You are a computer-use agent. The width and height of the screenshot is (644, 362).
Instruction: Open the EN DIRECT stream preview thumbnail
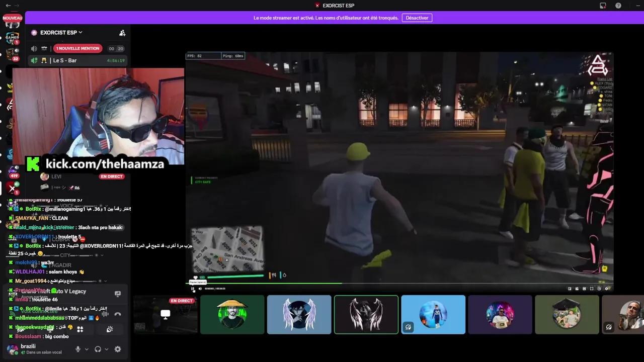pyautogui.click(x=166, y=314)
